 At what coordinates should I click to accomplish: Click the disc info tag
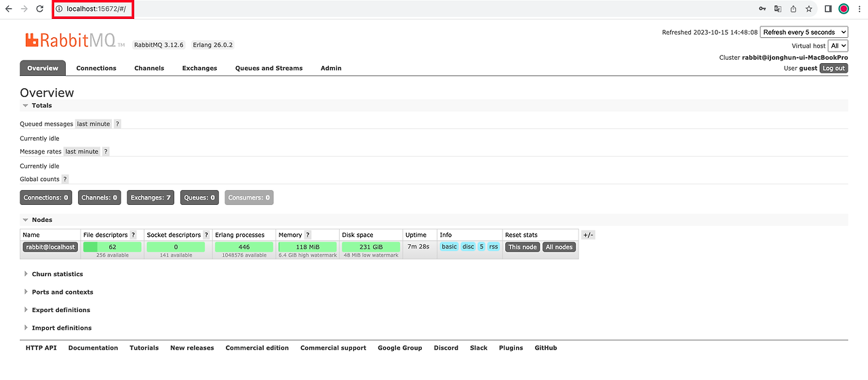469,246
